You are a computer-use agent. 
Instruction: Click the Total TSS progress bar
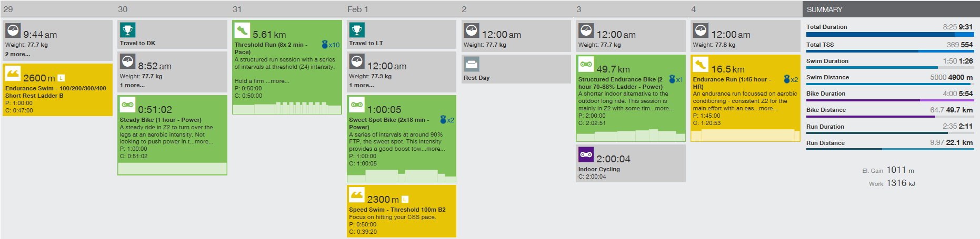click(889, 51)
